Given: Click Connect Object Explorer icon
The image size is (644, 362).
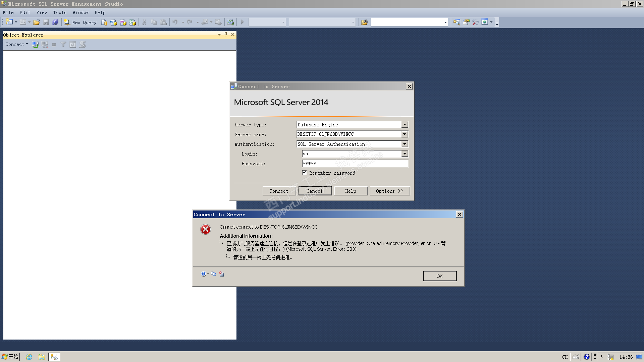Looking at the screenshot, I should (x=35, y=45).
